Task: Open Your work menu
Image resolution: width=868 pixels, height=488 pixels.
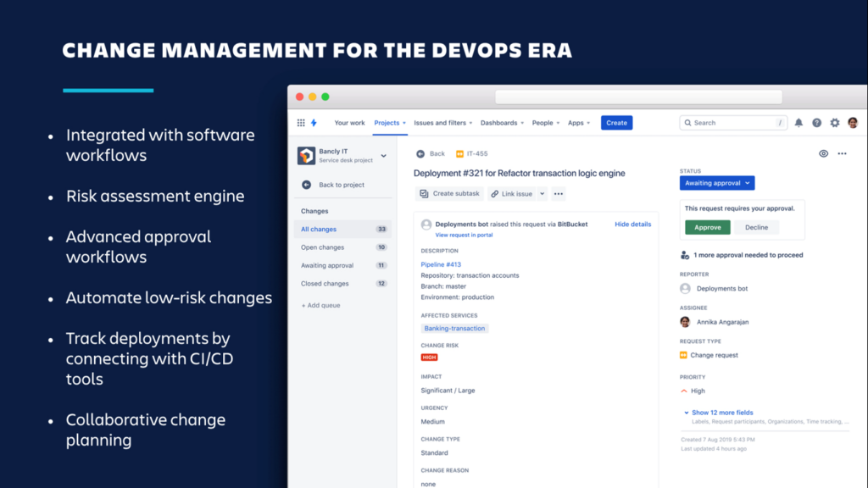Action: point(349,123)
